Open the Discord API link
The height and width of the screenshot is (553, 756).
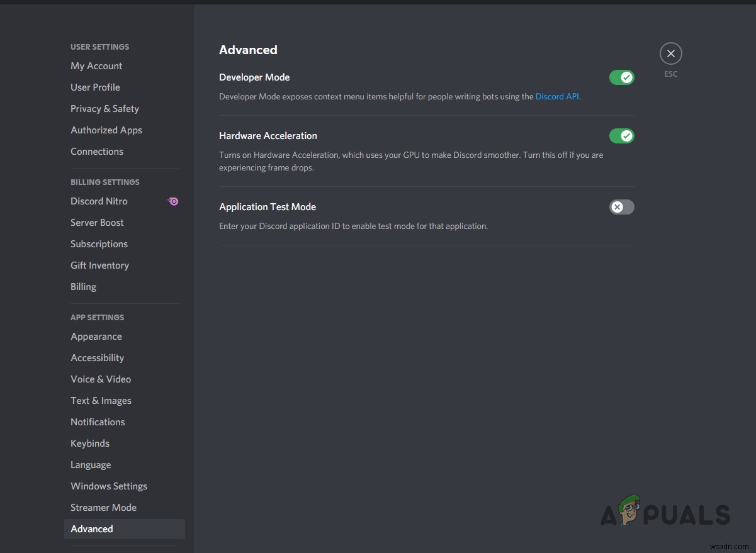pyautogui.click(x=556, y=96)
